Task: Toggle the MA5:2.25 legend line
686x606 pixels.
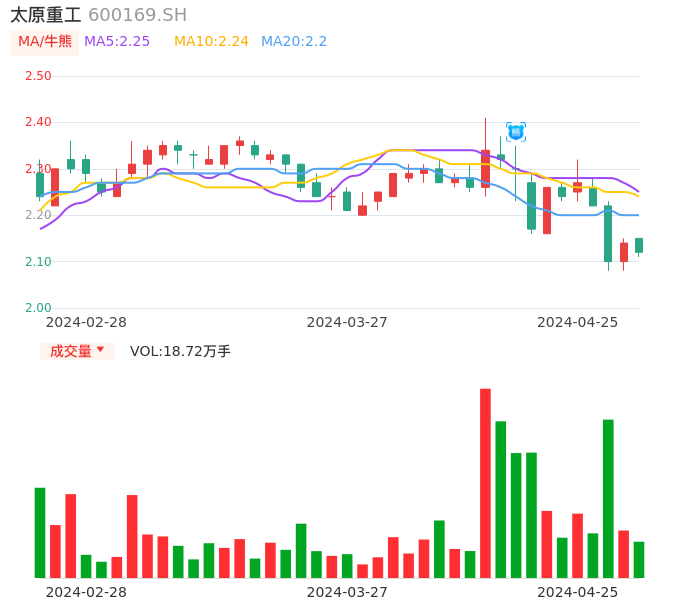Action: click(x=117, y=42)
